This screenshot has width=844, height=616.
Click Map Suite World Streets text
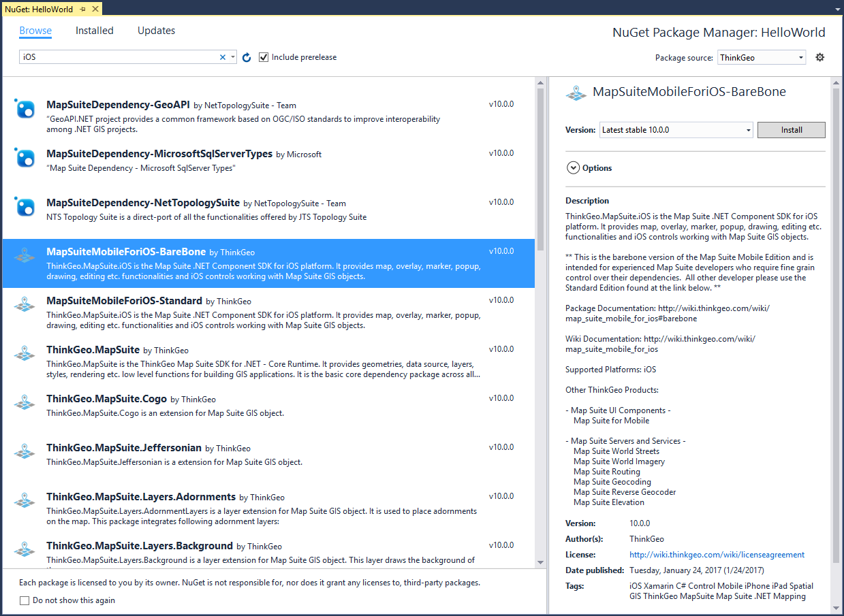tap(616, 451)
